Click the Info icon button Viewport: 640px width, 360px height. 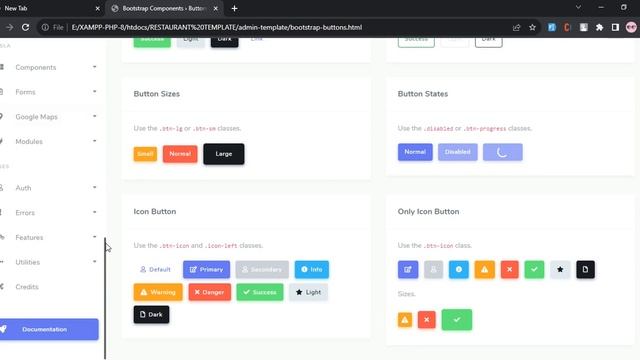tap(312, 269)
